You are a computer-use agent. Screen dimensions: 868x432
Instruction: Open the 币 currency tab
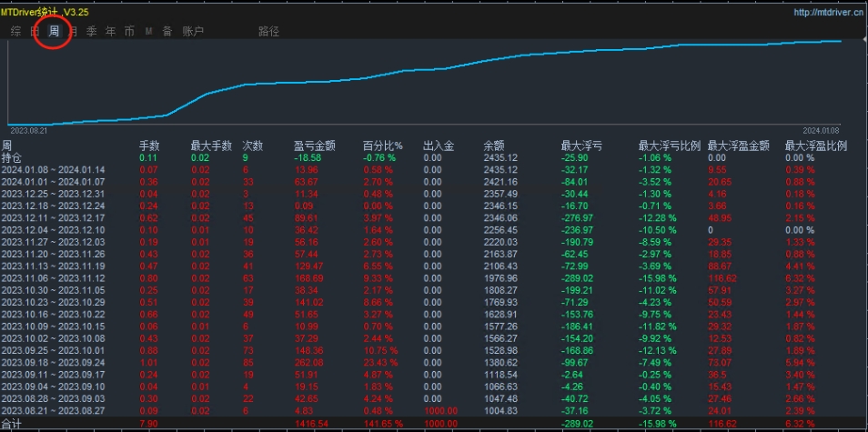click(x=129, y=32)
